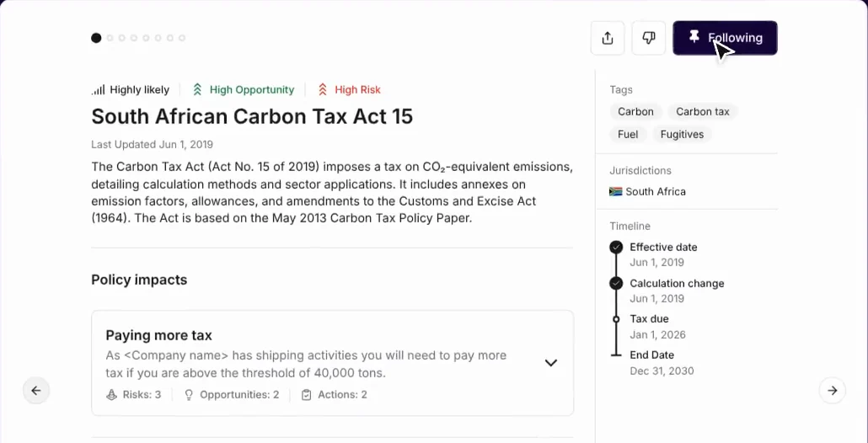Select the first pagination dot
The image size is (868, 443).
click(x=96, y=38)
